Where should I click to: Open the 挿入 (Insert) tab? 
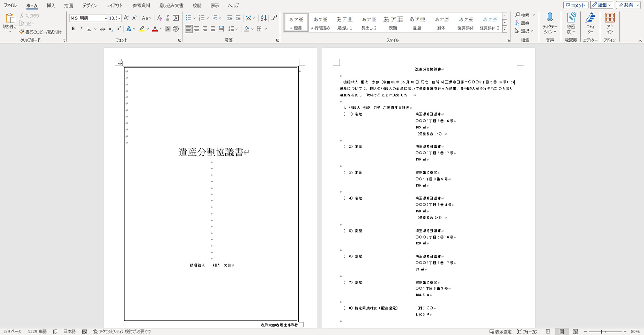(x=51, y=6)
